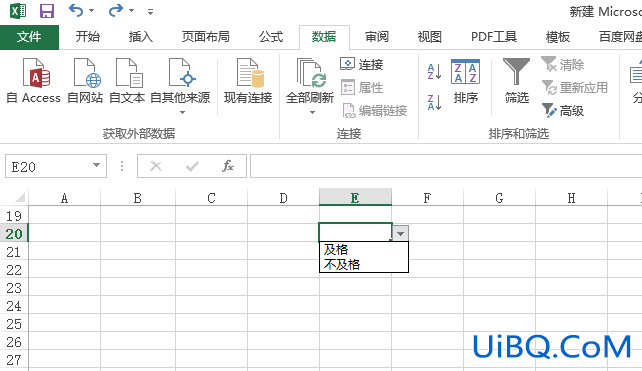This screenshot has height=371, width=642.
Task: Select the 数据 ribbon tab
Action: point(324,37)
